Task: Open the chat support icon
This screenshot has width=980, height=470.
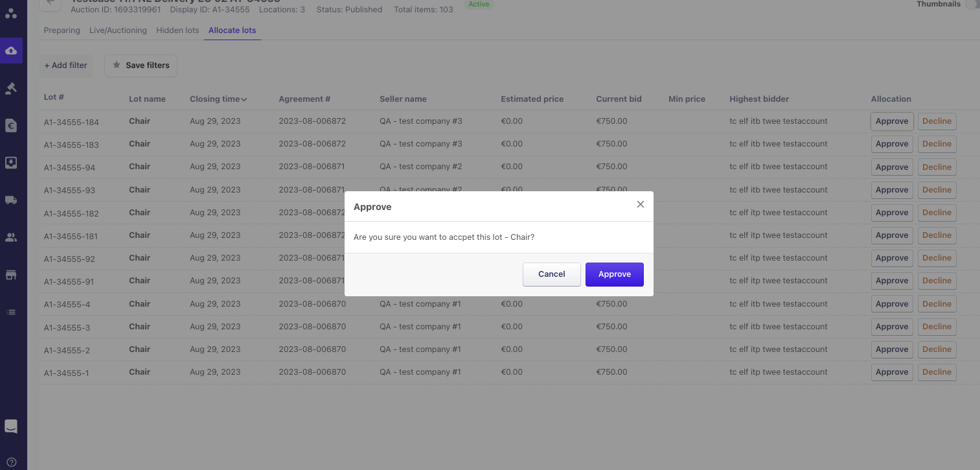Action: point(11,426)
